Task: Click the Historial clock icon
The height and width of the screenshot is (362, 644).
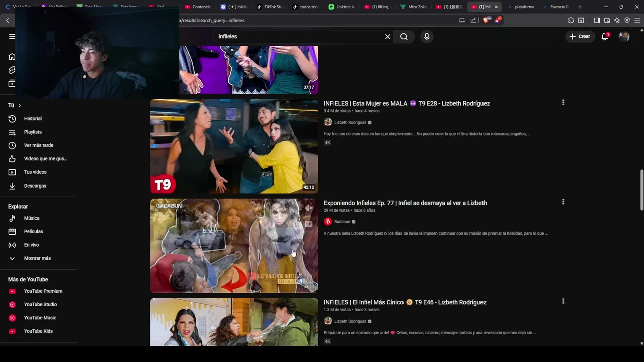Action: tap(12, 119)
